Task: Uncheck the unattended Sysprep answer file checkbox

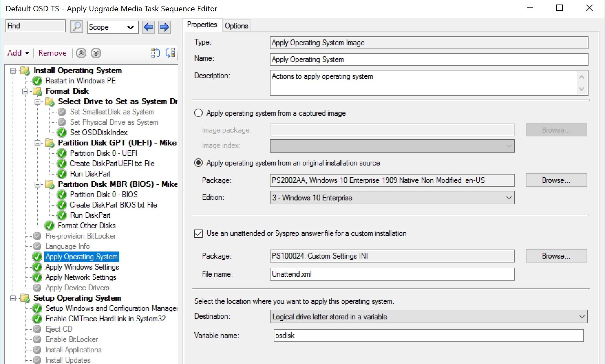Action: pyautogui.click(x=198, y=234)
